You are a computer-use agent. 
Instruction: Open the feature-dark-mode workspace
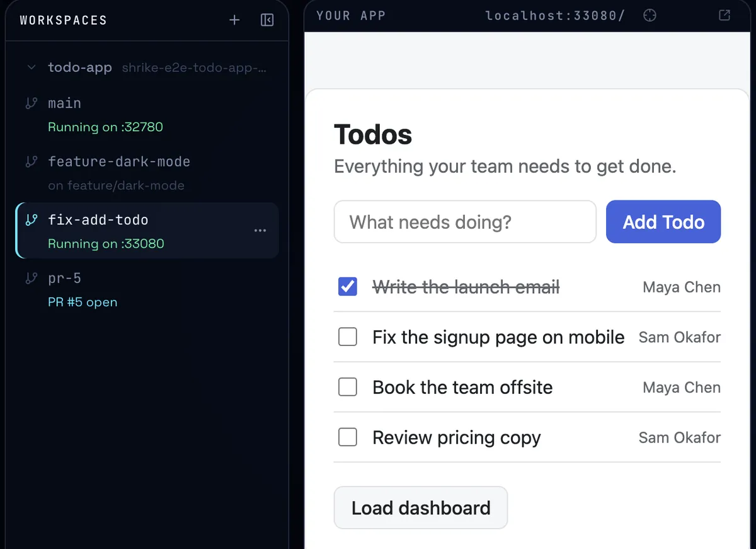click(x=147, y=173)
